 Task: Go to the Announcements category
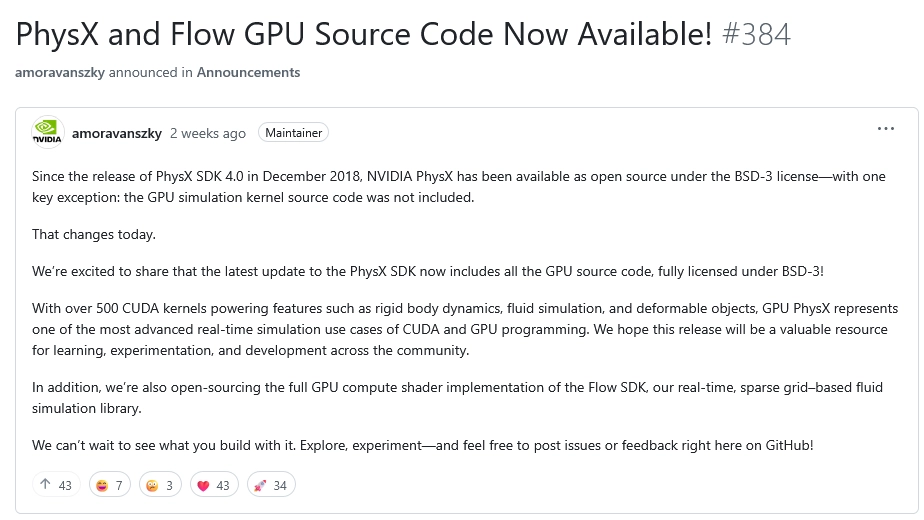coord(248,72)
